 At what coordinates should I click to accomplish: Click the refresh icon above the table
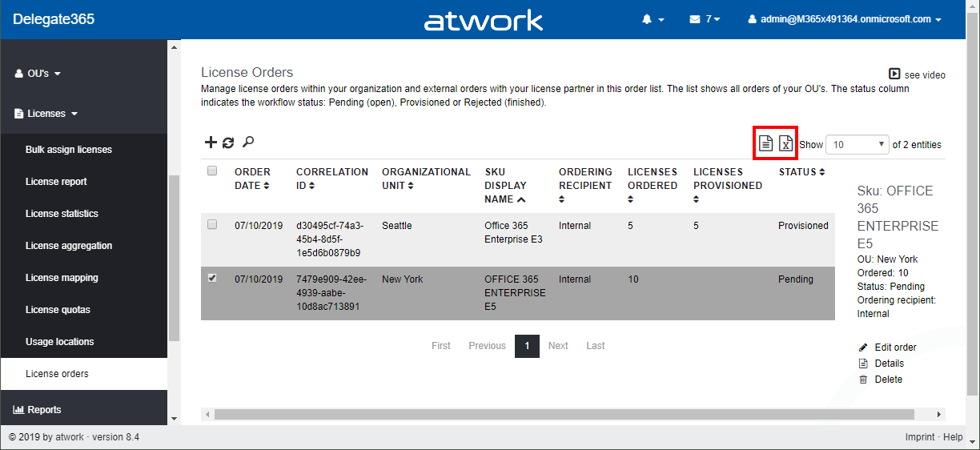228,143
